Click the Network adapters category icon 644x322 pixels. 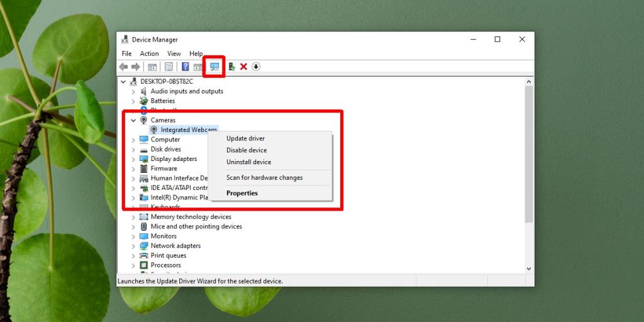[x=144, y=246]
